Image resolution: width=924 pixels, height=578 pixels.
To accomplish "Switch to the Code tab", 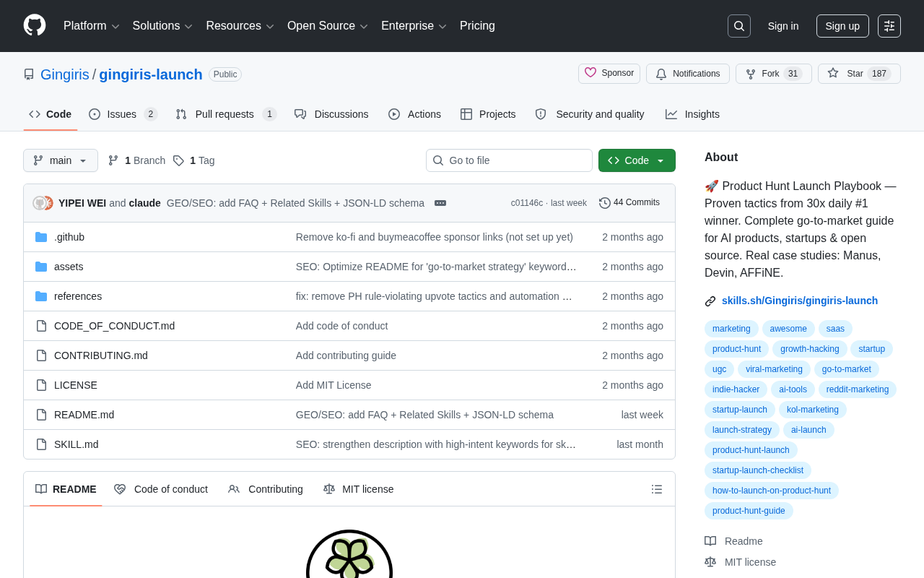I will click(x=51, y=114).
